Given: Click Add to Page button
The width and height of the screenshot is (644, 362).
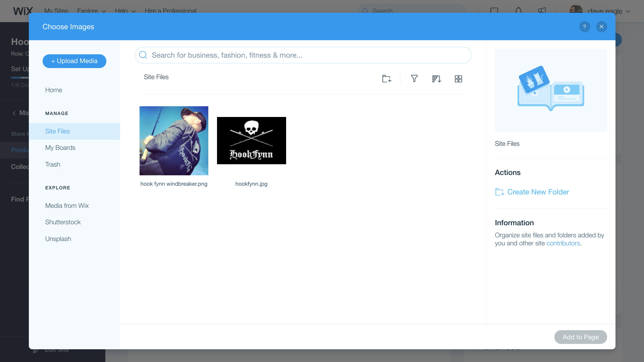Looking at the screenshot, I should point(581,337).
